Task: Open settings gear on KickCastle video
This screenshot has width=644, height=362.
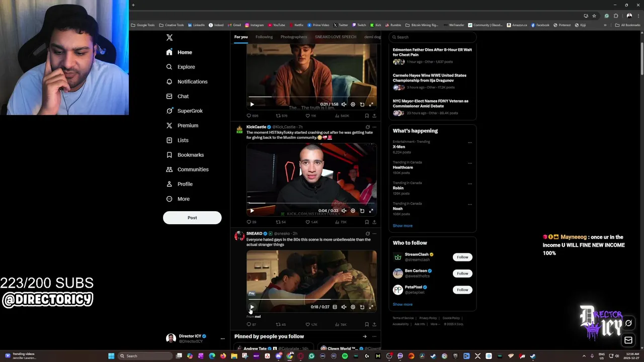Action: [353, 211]
